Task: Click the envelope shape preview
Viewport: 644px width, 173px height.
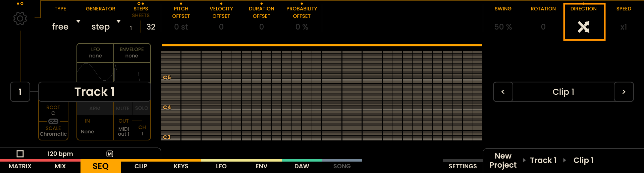Action: point(132,72)
